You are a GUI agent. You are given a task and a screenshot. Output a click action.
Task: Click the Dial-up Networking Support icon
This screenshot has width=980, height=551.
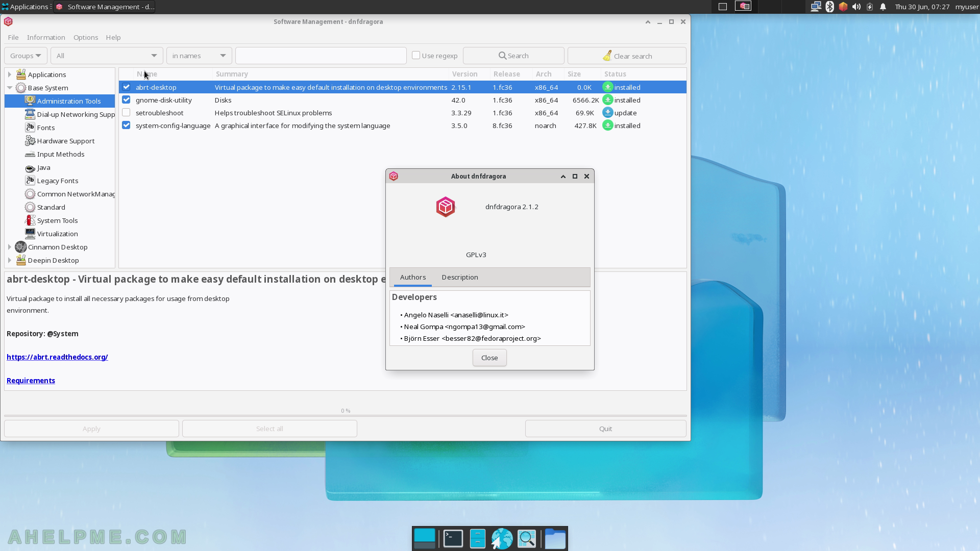[30, 114]
